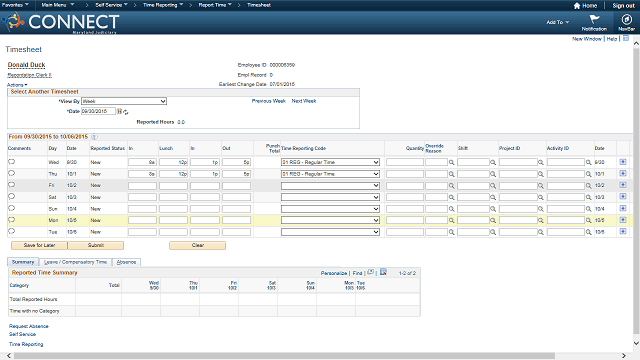Open the comment bubble for Wed 9/30
Screen dimensions: 640x360
[x=11, y=162]
